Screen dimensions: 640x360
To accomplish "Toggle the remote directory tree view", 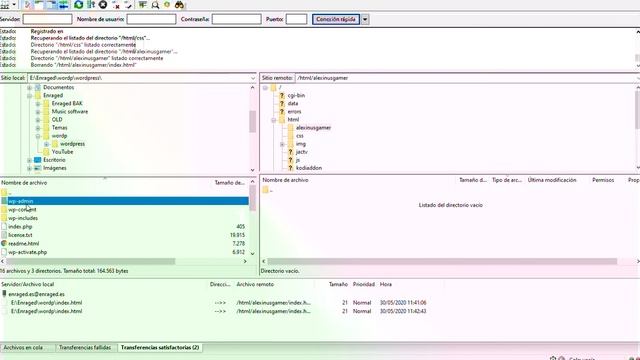I will click(x=51, y=4).
